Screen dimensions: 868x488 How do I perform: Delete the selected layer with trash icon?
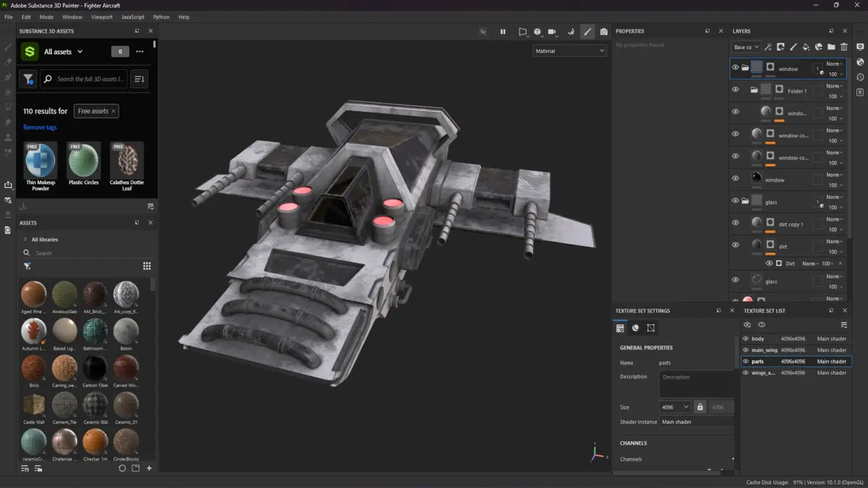[x=844, y=47]
